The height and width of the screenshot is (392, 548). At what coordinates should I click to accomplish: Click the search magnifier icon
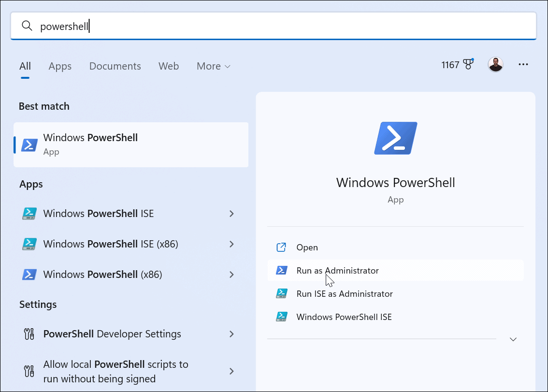pyautogui.click(x=27, y=26)
